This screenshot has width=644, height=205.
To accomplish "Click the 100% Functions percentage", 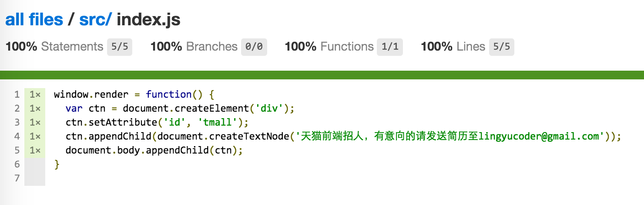I will tap(300, 47).
